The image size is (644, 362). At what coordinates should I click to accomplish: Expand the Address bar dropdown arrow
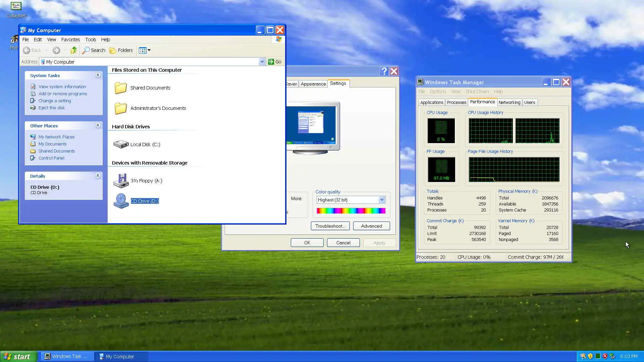pyautogui.click(x=262, y=62)
